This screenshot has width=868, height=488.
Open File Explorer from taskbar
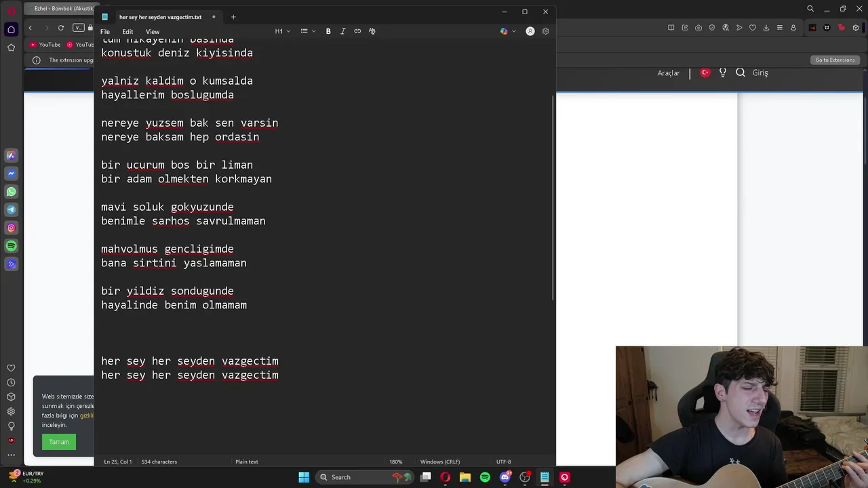465,477
